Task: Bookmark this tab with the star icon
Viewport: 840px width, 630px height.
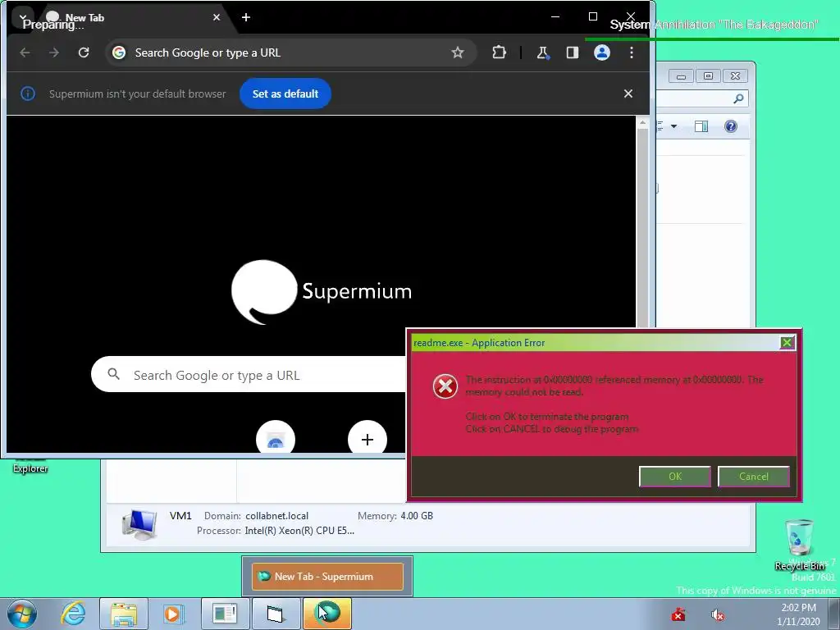Action: (x=458, y=52)
